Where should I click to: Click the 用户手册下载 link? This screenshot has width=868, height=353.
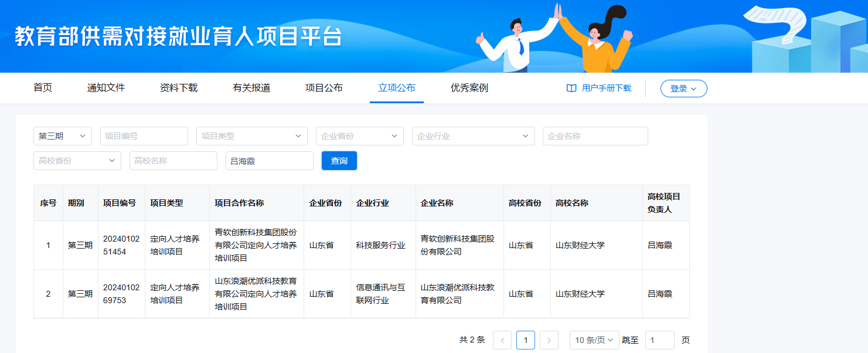607,88
